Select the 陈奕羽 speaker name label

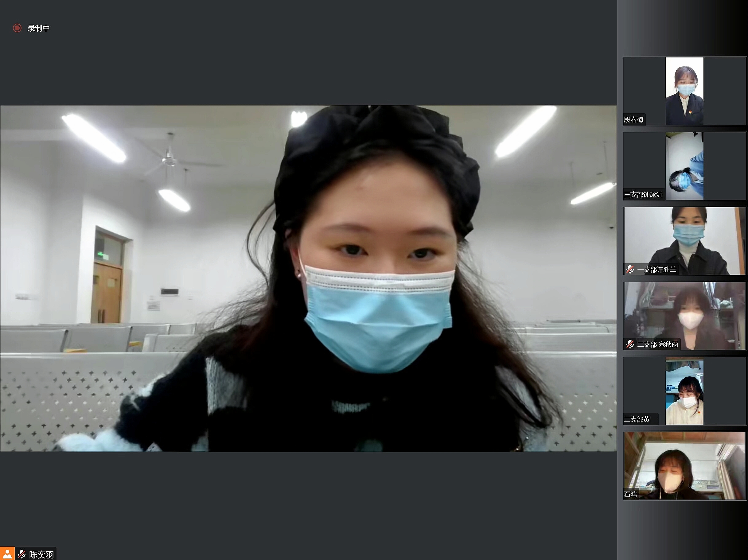[x=41, y=554]
